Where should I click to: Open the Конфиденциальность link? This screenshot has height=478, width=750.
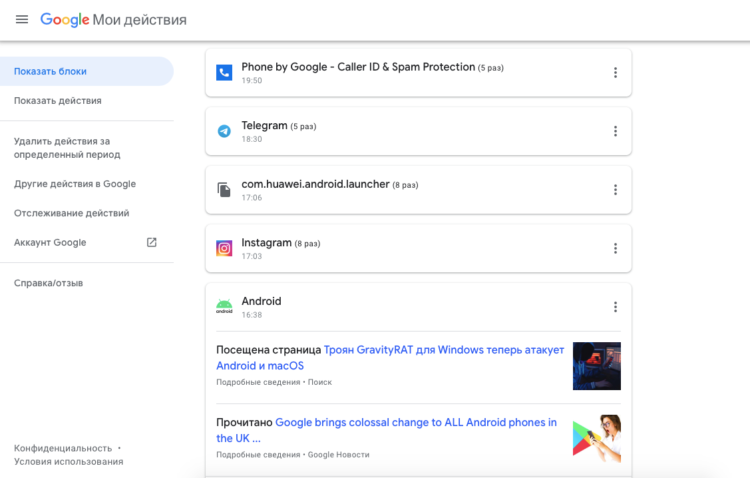click(63, 448)
